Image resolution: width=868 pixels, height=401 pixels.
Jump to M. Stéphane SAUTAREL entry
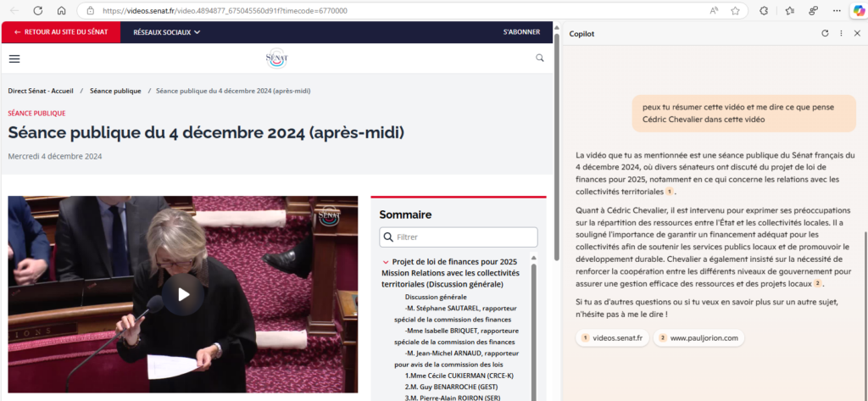(x=457, y=314)
